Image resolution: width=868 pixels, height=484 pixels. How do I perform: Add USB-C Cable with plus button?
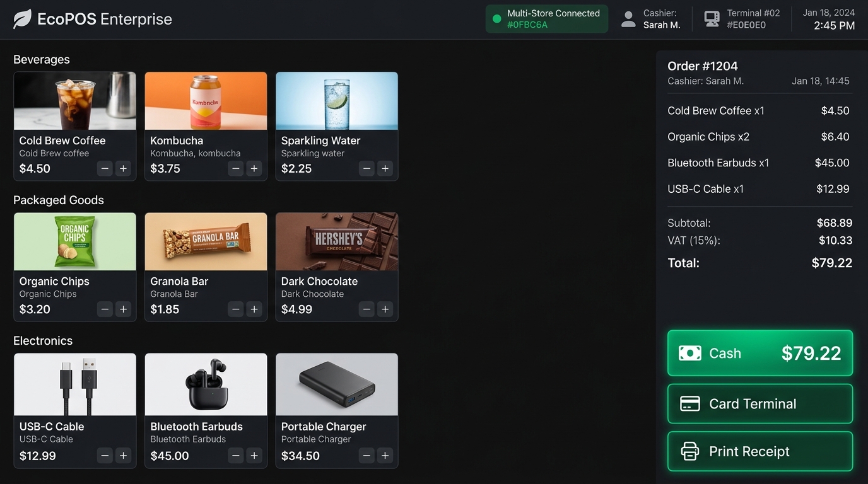click(x=124, y=455)
